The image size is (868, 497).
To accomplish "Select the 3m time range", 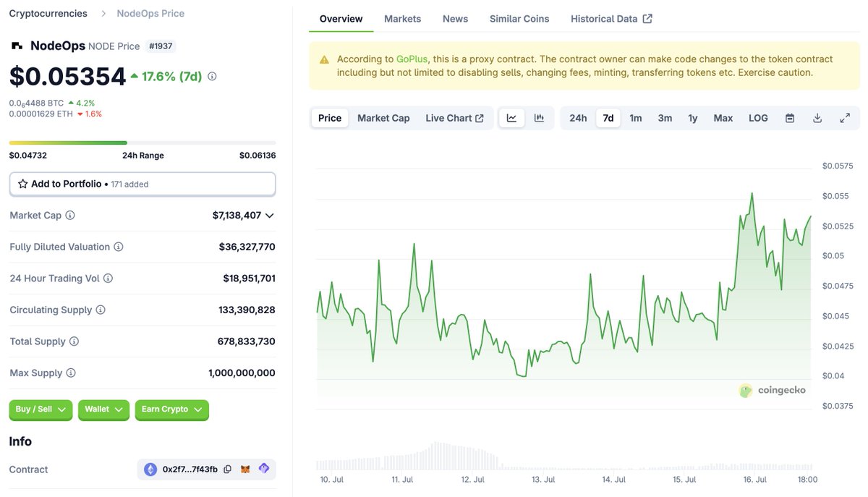I will [665, 118].
